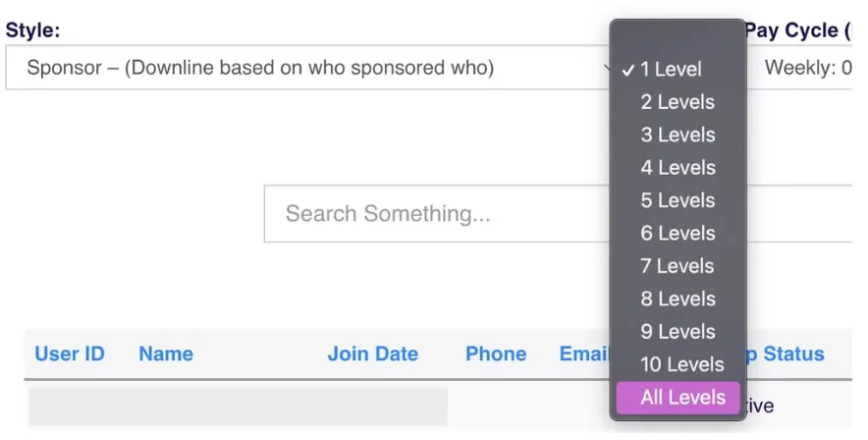Click the Join Date column header

tap(372, 355)
